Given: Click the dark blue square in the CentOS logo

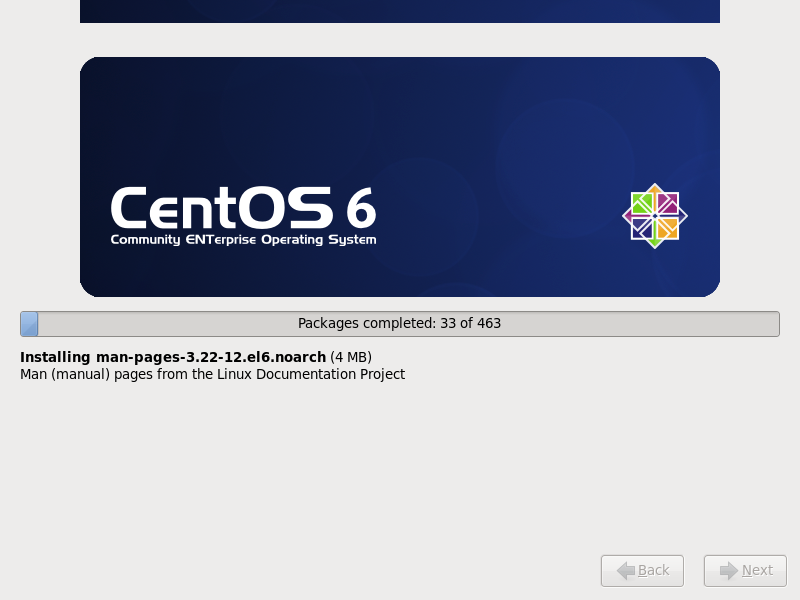Looking at the screenshot, I should click(642, 229).
